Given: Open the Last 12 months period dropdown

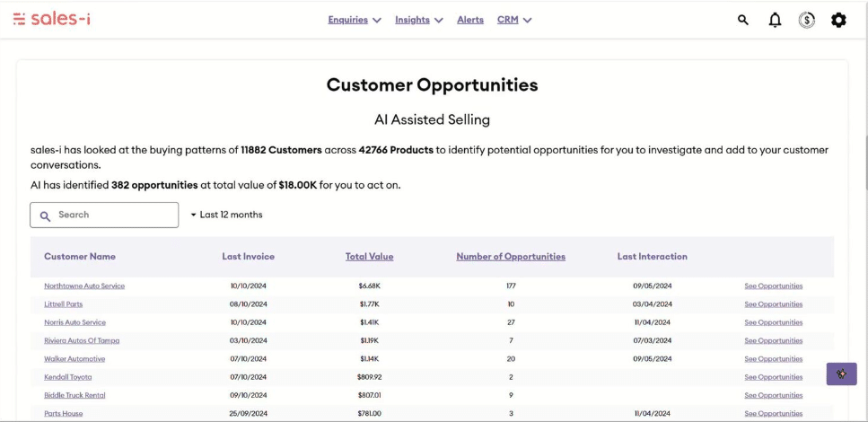Looking at the screenshot, I should (x=226, y=215).
